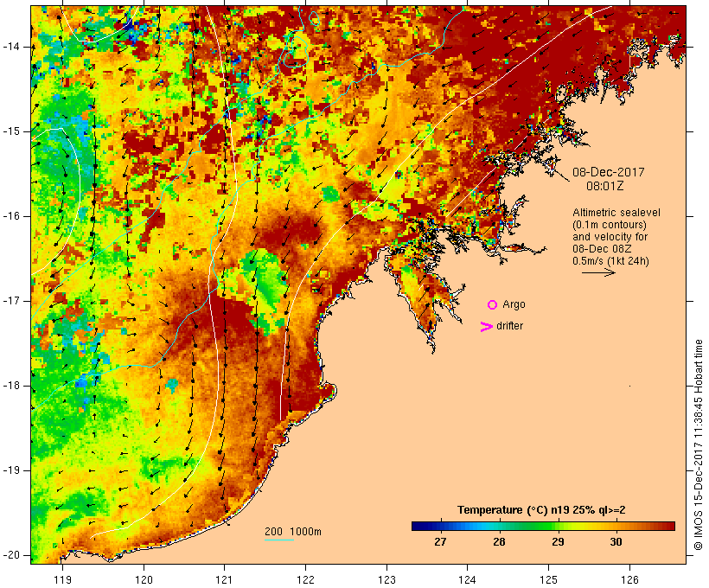Screen dimensions: 709x588
Task: Click the magenta drifter arrow legend symbol
Action: click(x=487, y=327)
